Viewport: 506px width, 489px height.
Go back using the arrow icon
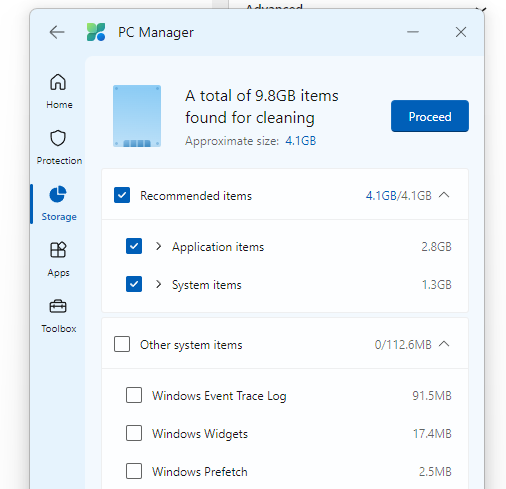point(57,32)
